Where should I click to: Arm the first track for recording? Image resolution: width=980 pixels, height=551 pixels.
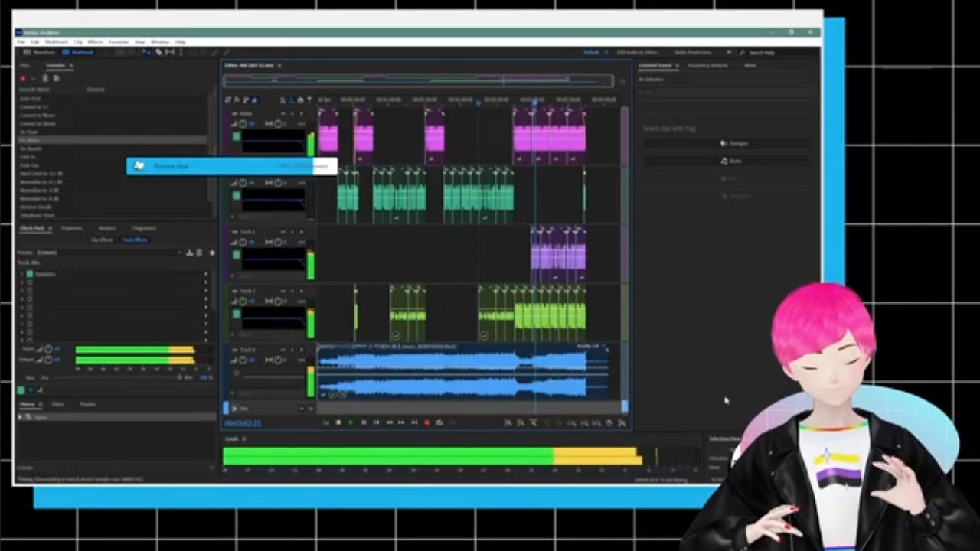[x=301, y=113]
